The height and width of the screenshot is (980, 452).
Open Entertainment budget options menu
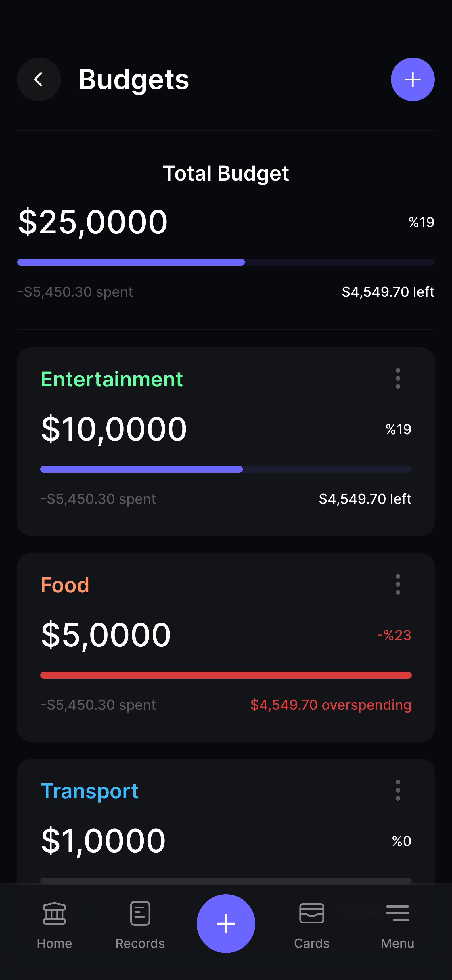click(x=398, y=378)
